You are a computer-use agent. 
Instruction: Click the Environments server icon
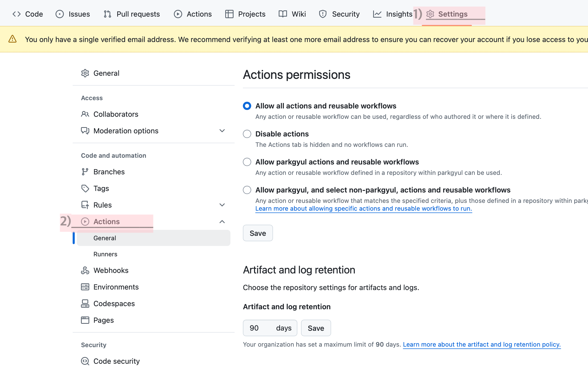pos(85,287)
